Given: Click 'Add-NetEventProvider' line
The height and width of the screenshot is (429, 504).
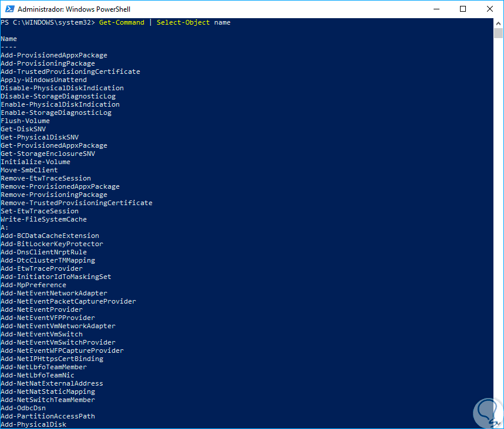Looking at the screenshot, I should (x=42, y=309).
